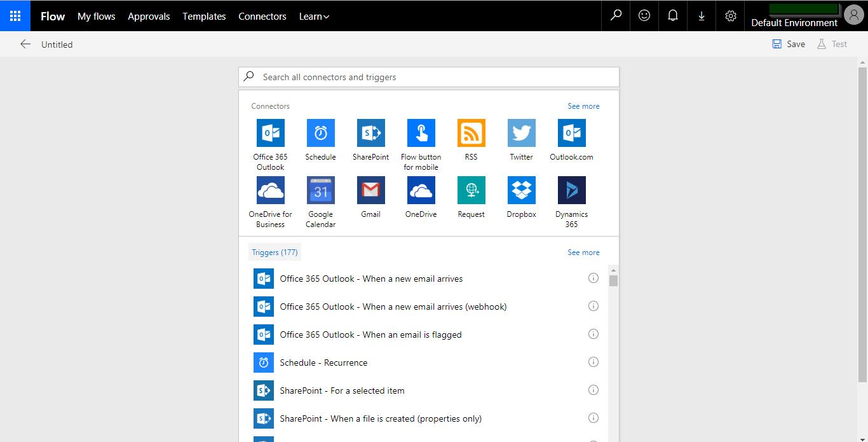This screenshot has width=868, height=442.
Task: Open the Approvals page
Action: [149, 17]
